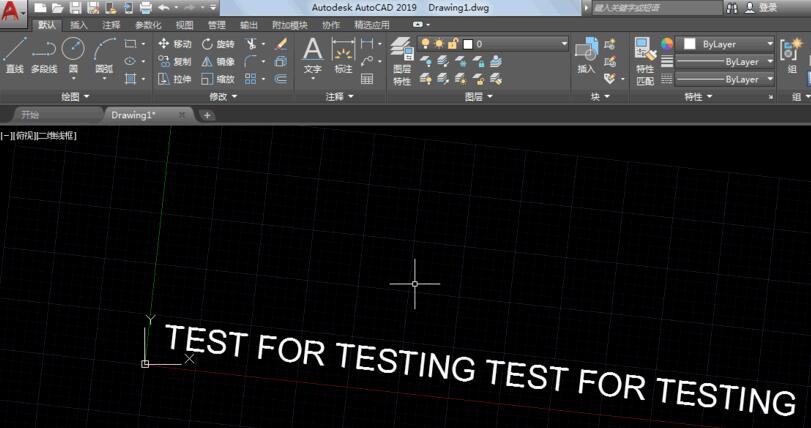Select the Polyline (多段线) tool
This screenshot has height=428, width=811.
[44, 55]
